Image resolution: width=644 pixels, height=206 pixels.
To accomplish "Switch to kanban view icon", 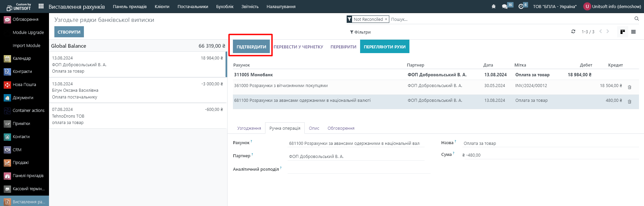I will tap(623, 32).
